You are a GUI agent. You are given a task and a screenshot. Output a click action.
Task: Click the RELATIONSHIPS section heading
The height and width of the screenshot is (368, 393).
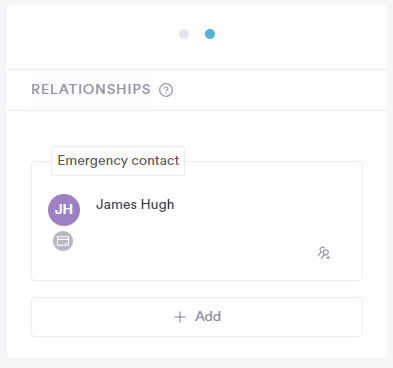coord(91,89)
